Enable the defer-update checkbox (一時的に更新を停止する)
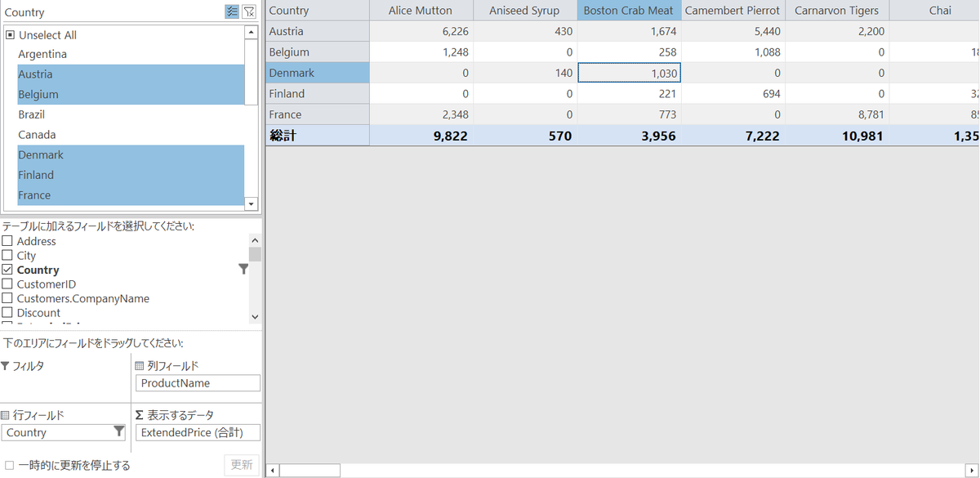The height and width of the screenshot is (478, 980). pos(9,466)
